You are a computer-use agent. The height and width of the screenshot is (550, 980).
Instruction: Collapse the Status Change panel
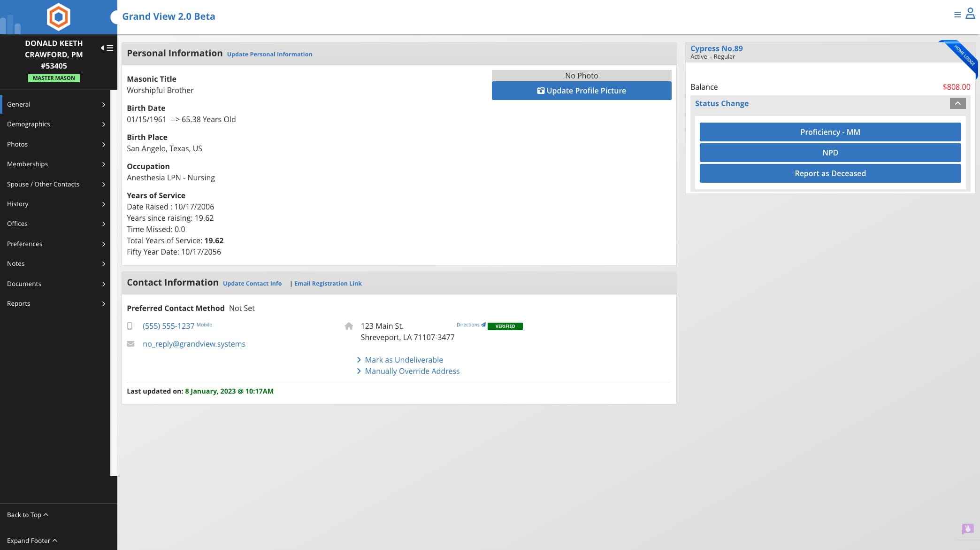click(x=957, y=103)
